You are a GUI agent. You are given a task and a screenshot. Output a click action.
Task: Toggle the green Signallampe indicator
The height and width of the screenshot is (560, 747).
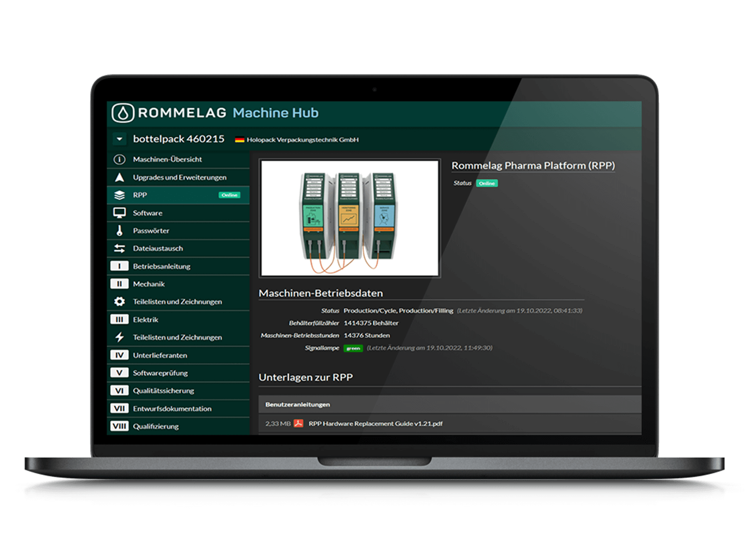coord(353,348)
